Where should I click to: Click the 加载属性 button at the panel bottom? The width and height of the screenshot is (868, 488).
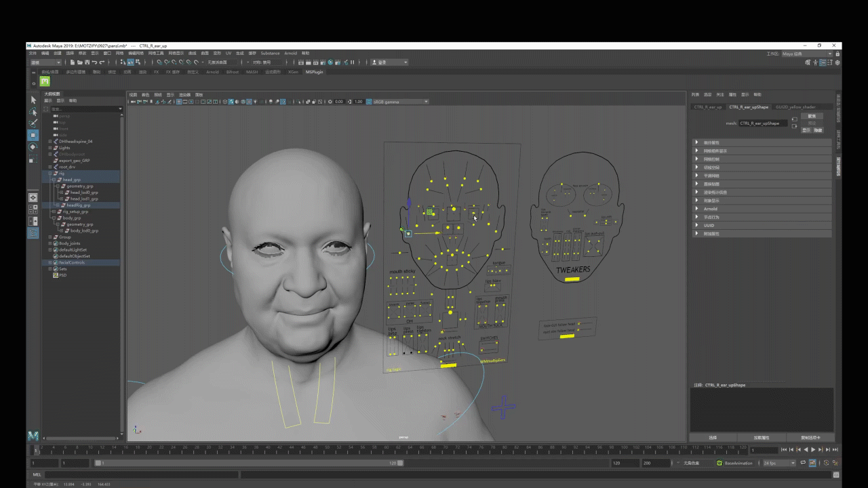(x=762, y=438)
